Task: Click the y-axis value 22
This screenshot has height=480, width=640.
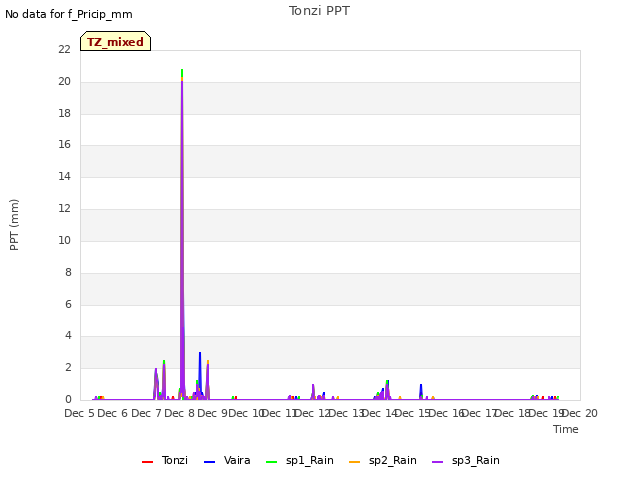Action: (64, 49)
